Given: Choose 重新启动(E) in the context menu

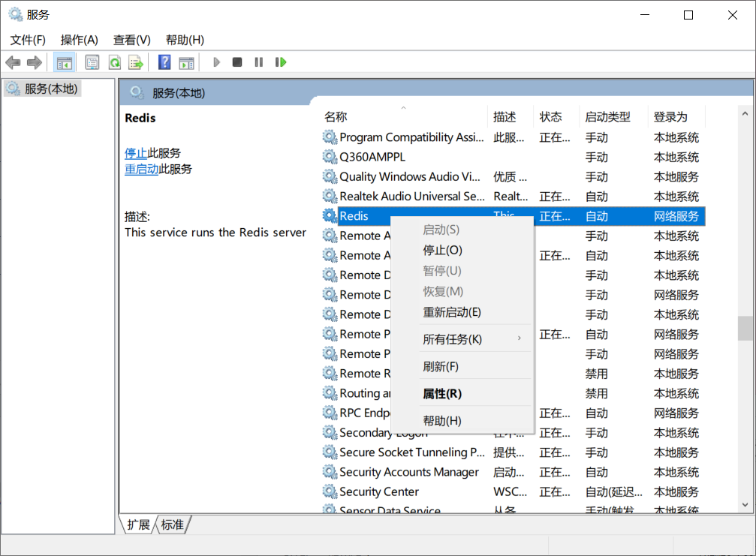Looking at the screenshot, I should (x=452, y=312).
